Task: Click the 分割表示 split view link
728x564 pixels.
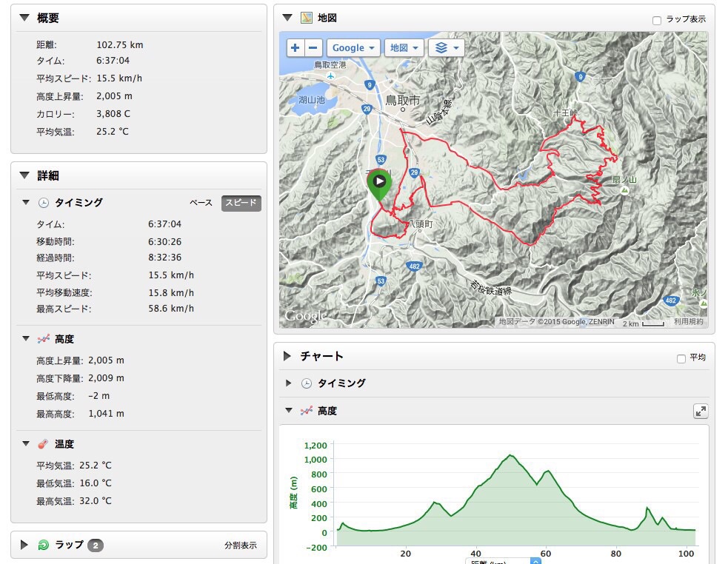Action: point(241,545)
